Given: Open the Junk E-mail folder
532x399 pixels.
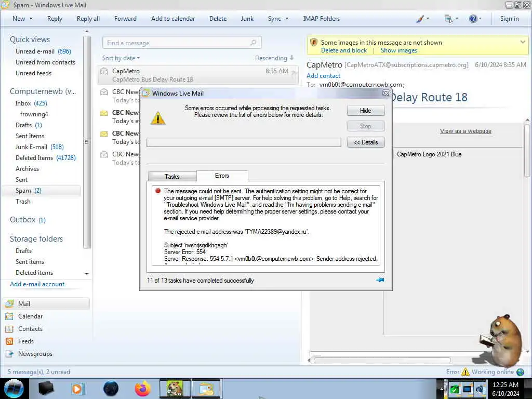Looking at the screenshot, I should 39,147.
